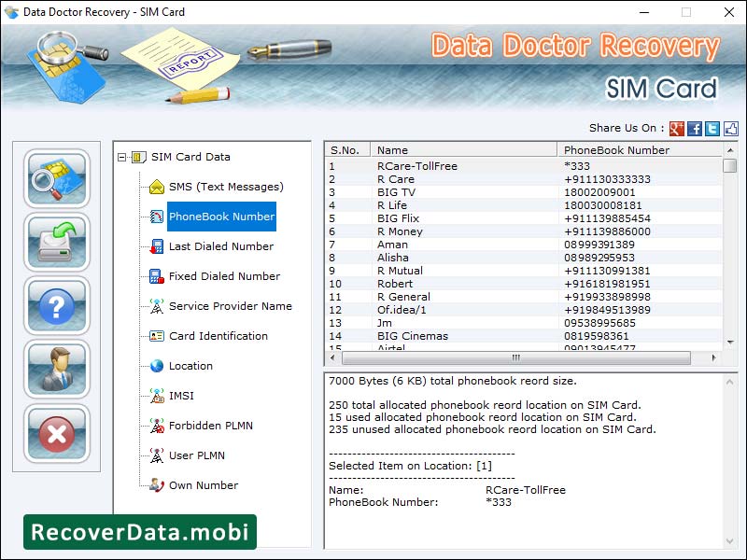The image size is (747, 560).
Task: Open Last Dialed Number in tree
Action: click(x=220, y=246)
